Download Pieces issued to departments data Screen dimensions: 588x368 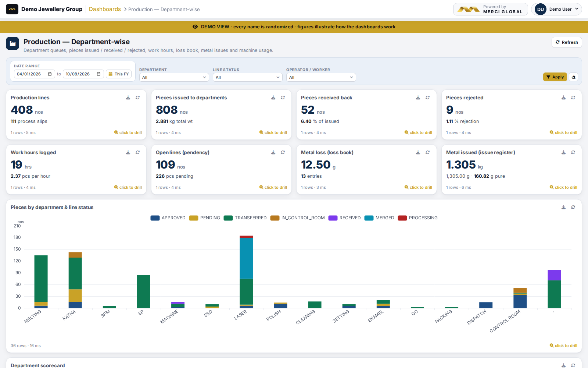(273, 98)
